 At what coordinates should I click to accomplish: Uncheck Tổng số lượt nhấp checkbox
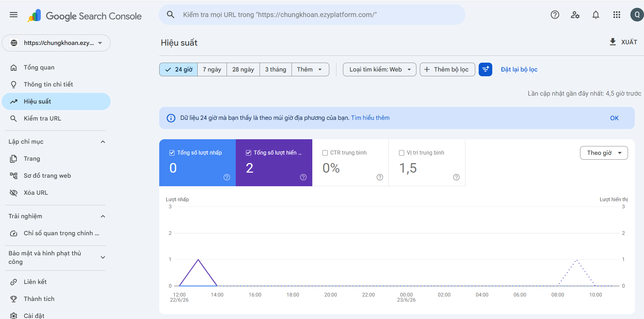[x=172, y=153]
